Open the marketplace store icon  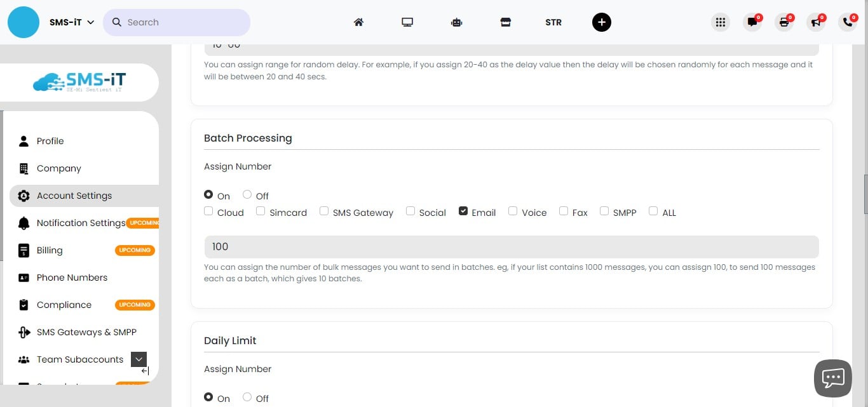coord(505,22)
